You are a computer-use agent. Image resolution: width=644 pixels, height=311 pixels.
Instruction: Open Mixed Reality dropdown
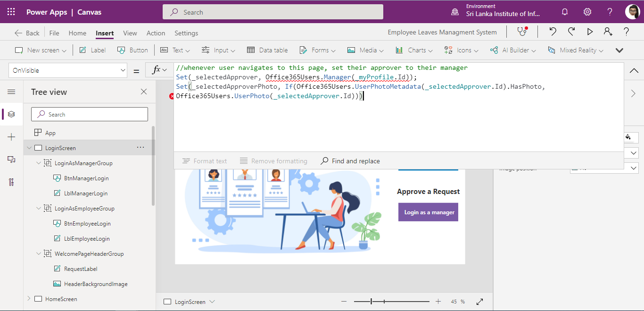click(x=576, y=50)
